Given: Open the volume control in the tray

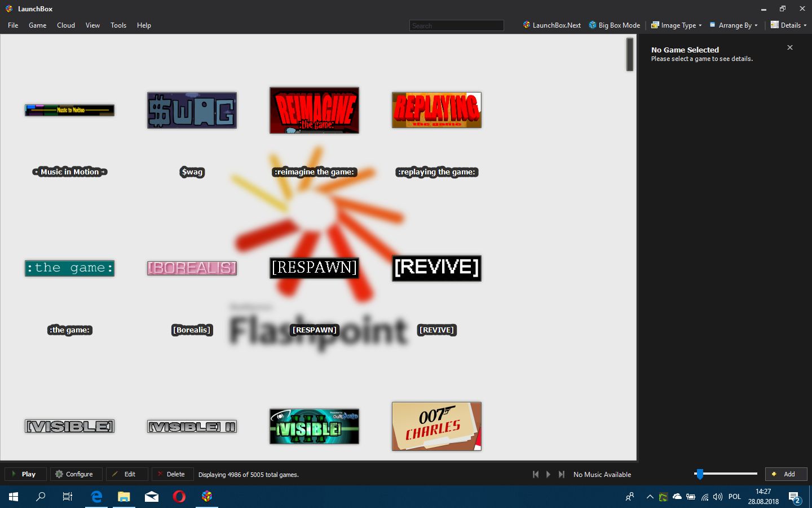Looking at the screenshot, I should [718, 497].
